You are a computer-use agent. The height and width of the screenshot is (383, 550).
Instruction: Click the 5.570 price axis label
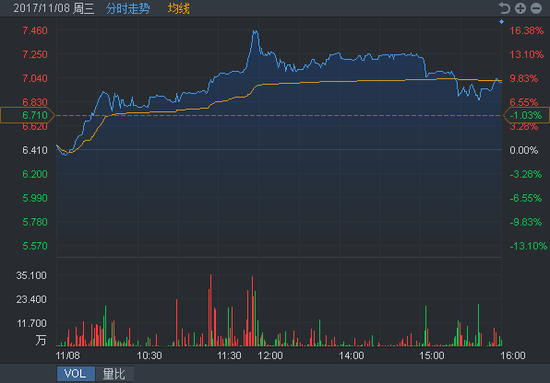(x=35, y=246)
